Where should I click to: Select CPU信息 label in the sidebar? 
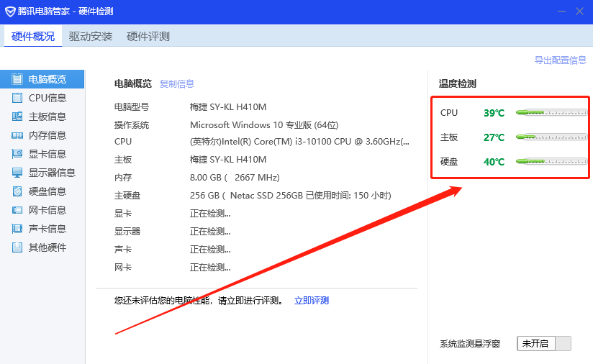47,98
